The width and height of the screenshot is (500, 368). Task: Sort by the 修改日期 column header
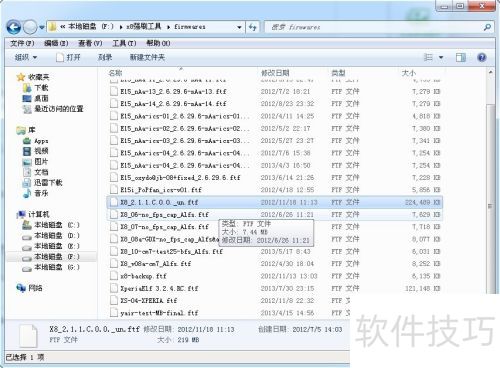pos(275,73)
